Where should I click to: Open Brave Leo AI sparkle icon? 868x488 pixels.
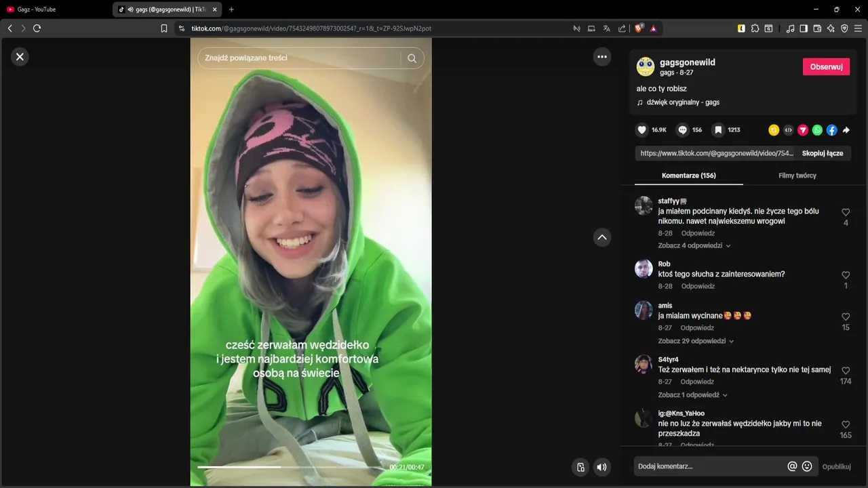[x=831, y=28]
